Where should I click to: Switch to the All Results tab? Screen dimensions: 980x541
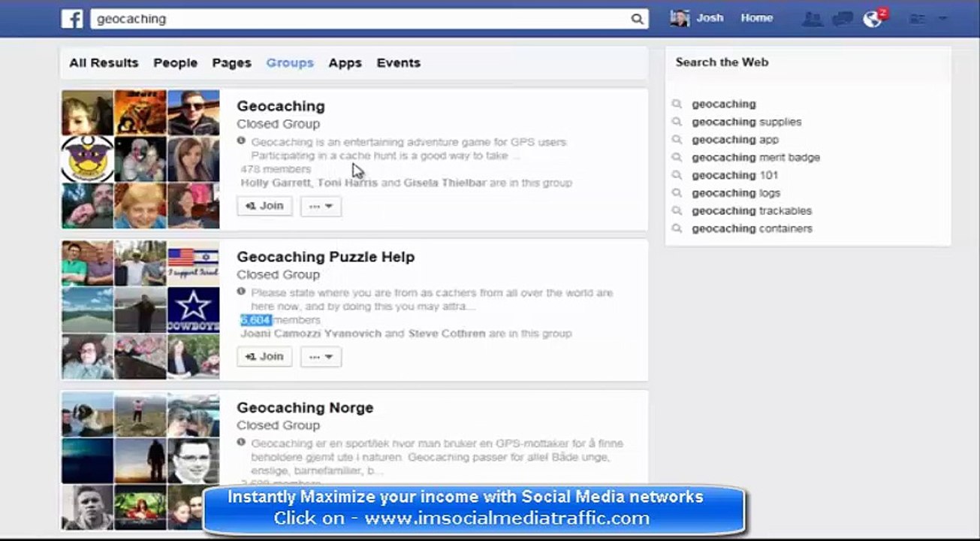[104, 63]
